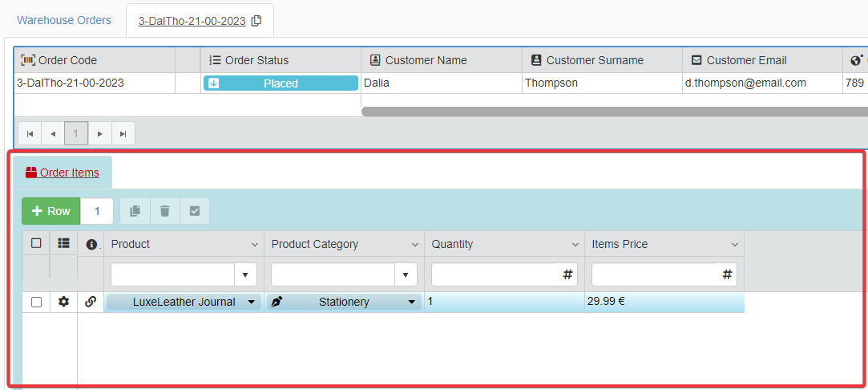Click the copy icon beside the order tab title

click(x=256, y=21)
